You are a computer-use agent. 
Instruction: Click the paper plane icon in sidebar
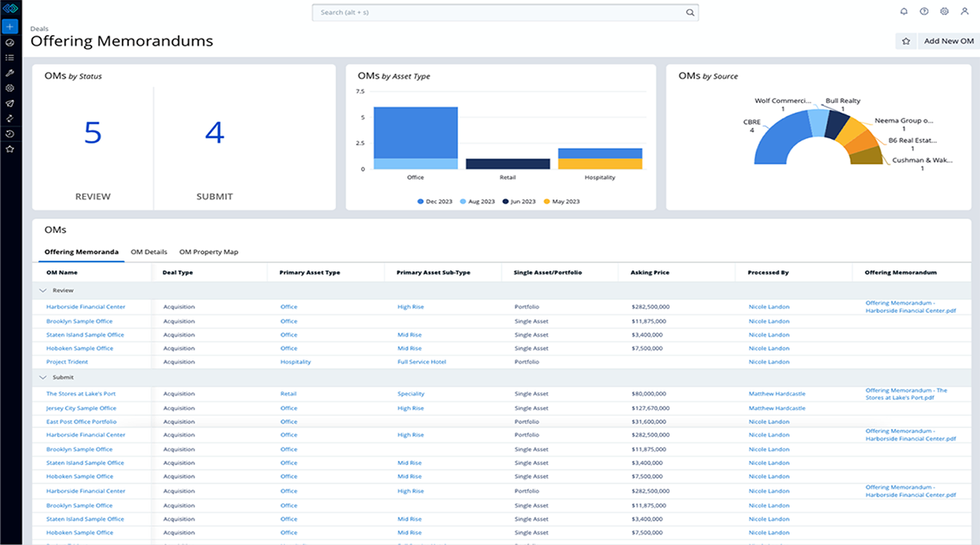(10, 104)
